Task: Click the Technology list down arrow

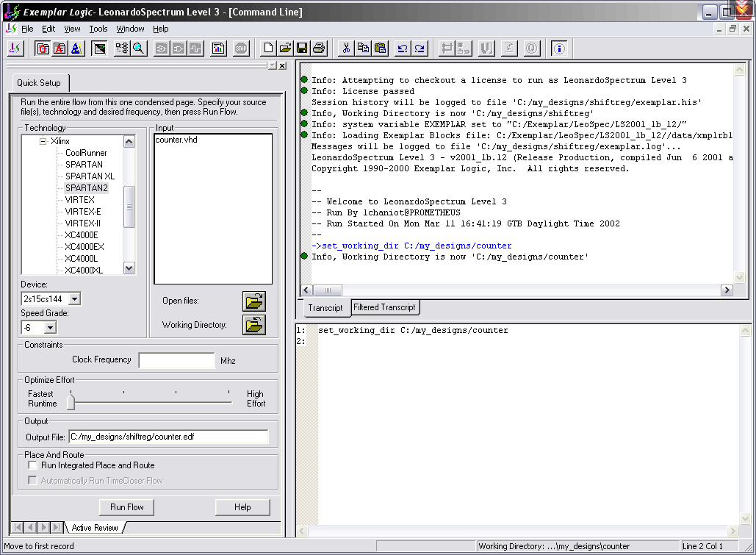Action: (129, 269)
